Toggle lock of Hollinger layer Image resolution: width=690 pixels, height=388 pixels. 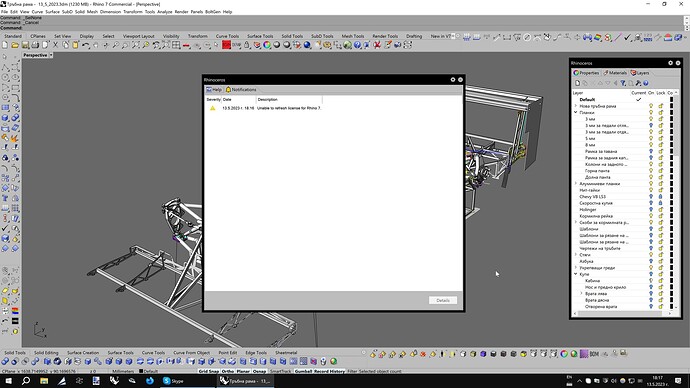661,210
